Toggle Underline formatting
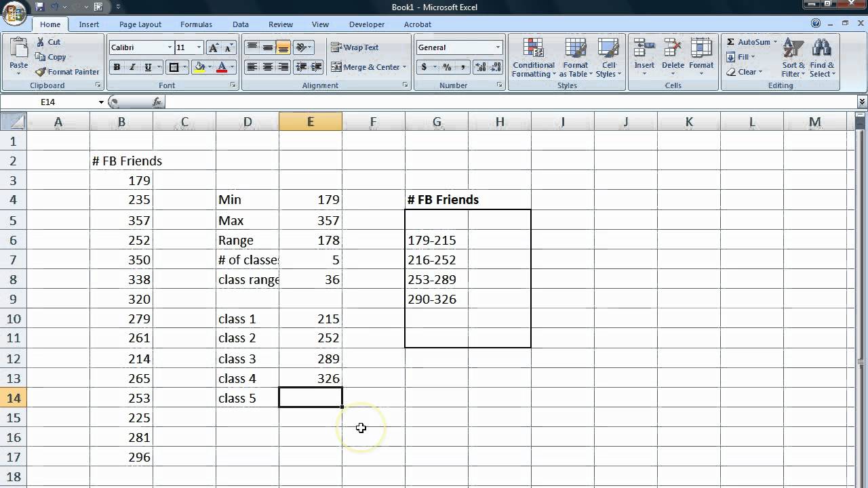The width and height of the screenshot is (868, 488). pyautogui.click(x=148, y=67)
